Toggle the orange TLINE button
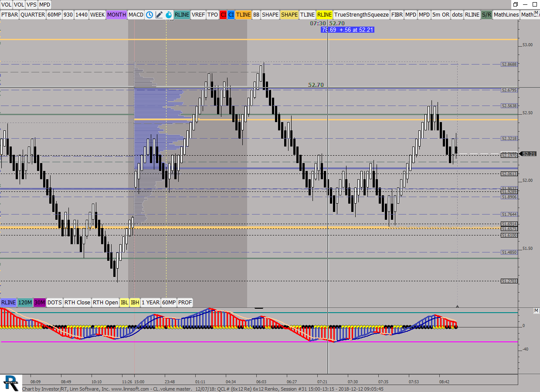540x392 pixels. 244,15
